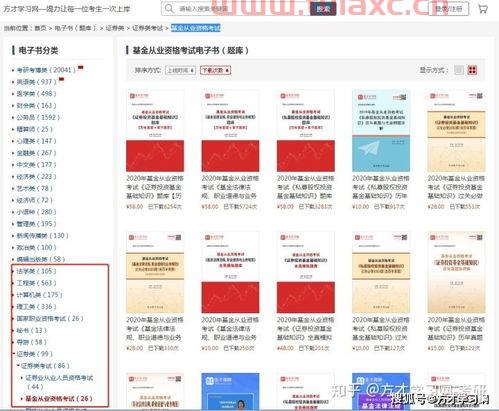Viewport: 499px width, 411px height.
Task: Open the shopping cart icon
Action: [x=483, y=9]
